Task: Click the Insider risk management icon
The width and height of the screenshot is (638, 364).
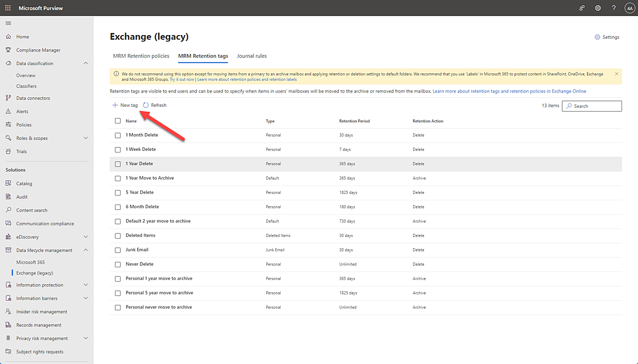Action: point(8,311)
